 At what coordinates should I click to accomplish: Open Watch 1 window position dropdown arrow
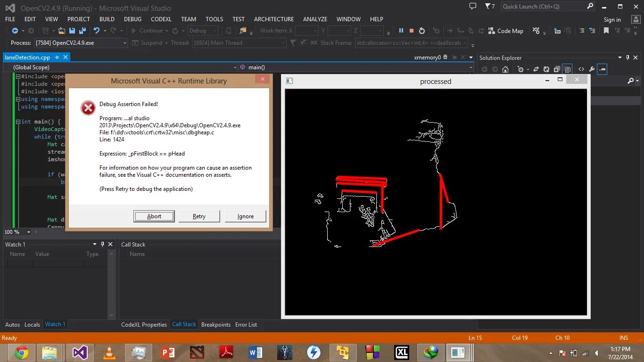(x=95, y=244)
